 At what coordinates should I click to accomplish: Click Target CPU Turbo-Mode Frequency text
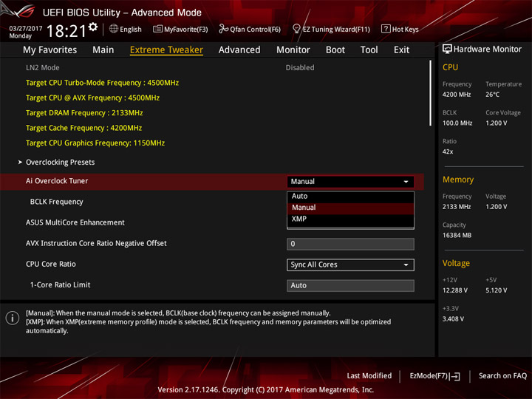point(102,83)
